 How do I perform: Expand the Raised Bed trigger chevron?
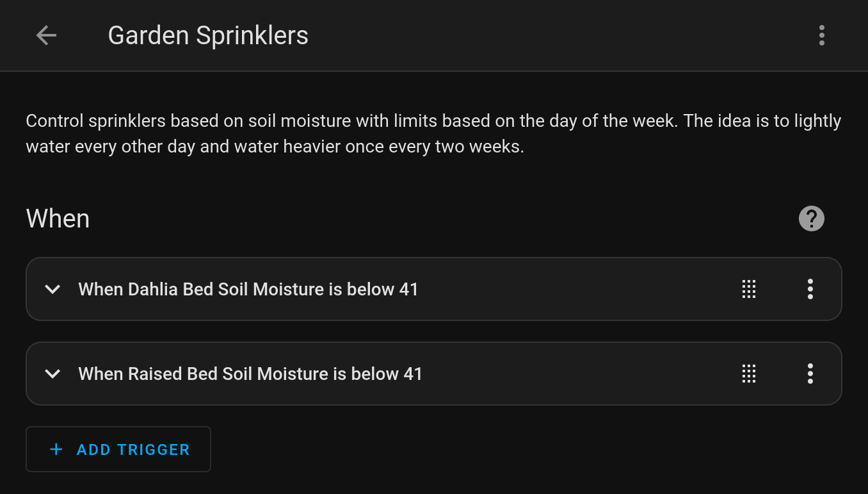click(52, 374)
